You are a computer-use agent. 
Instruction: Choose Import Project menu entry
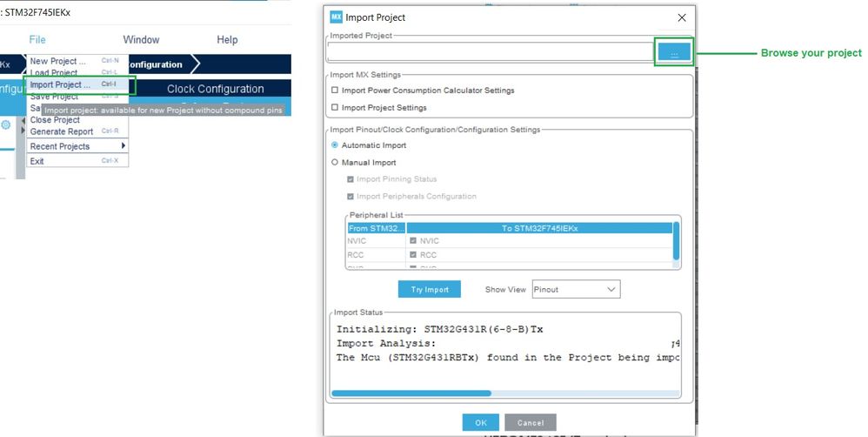[x=77, y=84]
